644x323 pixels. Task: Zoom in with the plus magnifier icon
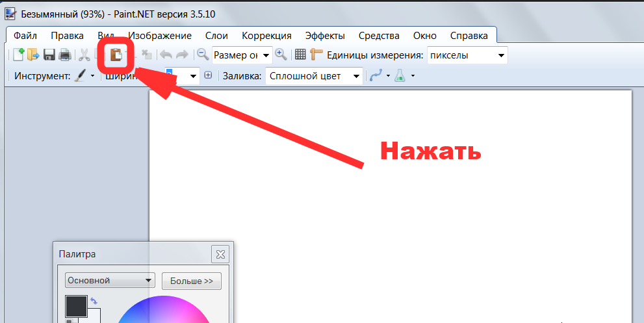click(x=281, y=54)
